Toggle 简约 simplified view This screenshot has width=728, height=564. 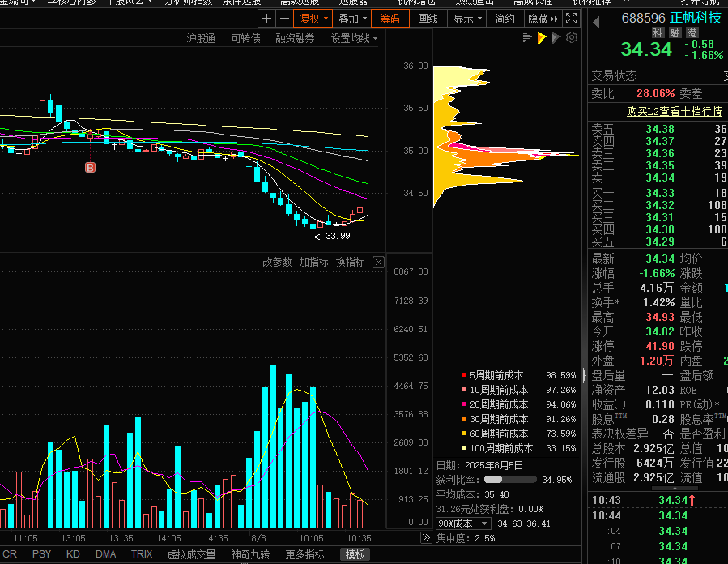(x=504, y=19)
